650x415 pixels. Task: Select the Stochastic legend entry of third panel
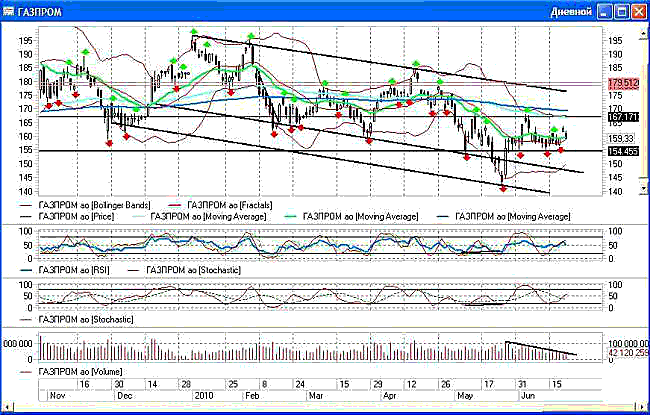click(77, 320)
